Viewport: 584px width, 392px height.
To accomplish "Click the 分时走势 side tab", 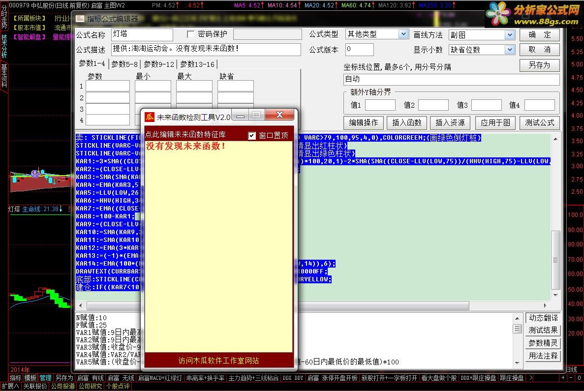I will (4, 16).
